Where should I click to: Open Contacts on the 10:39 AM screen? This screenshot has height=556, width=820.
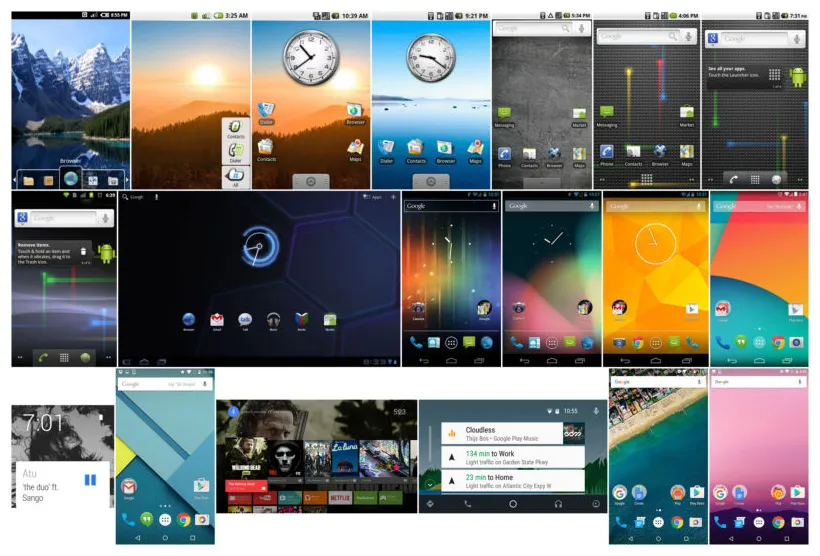pos(266,150)
